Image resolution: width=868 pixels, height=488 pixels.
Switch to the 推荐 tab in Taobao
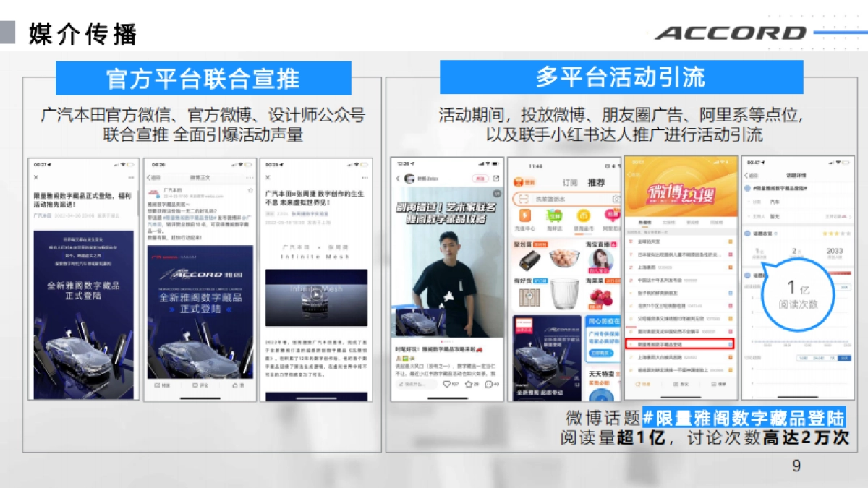pyautogui.click(x=596, y=183)
